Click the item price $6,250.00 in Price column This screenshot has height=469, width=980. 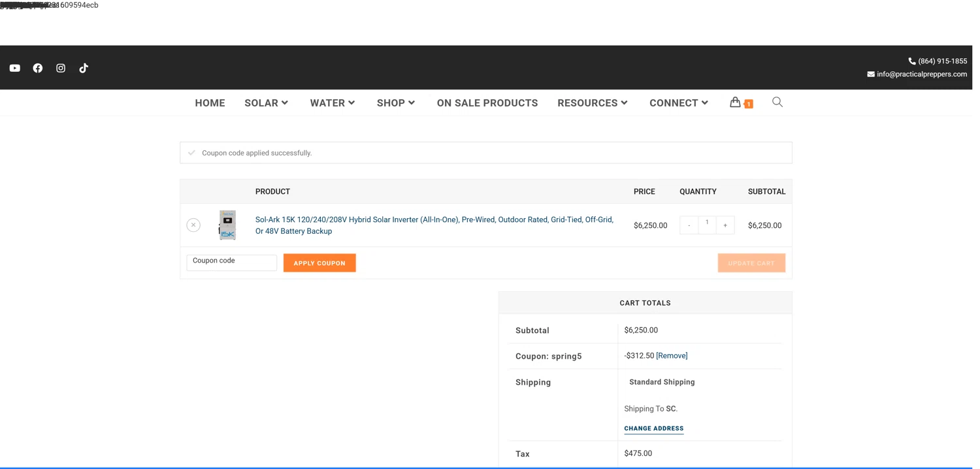coord(650,225)
